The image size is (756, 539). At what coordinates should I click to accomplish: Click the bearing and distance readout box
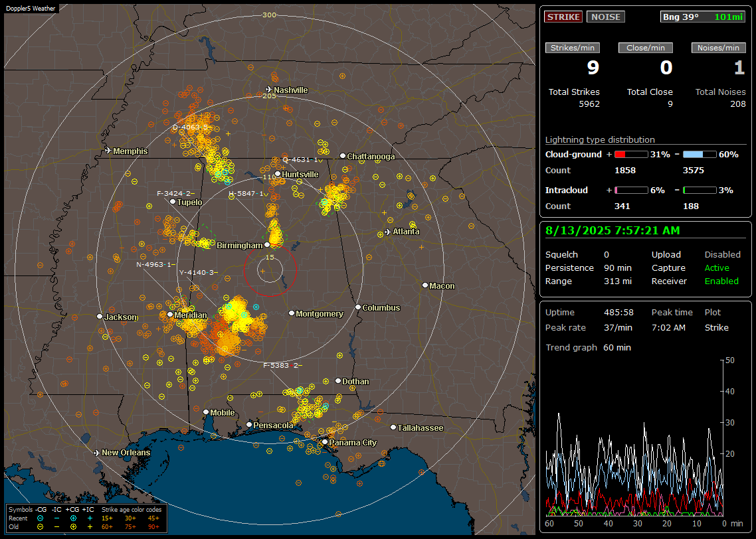click(703, 17)
